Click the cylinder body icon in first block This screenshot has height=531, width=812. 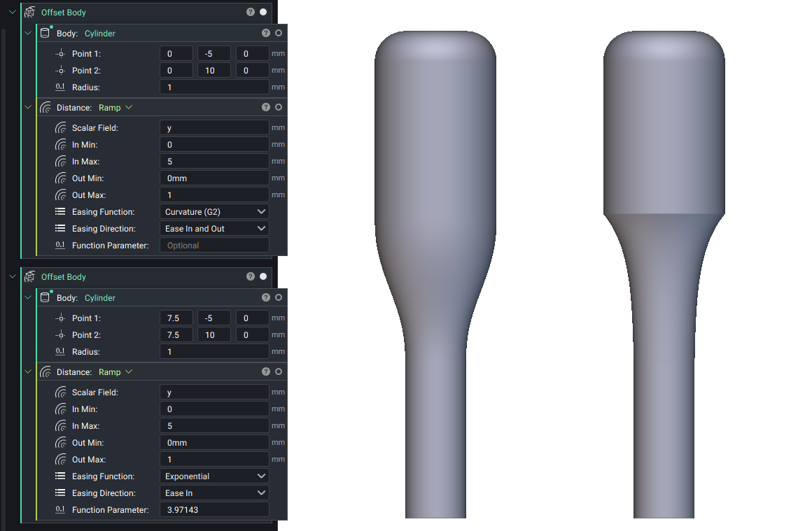tap(45, 33)
